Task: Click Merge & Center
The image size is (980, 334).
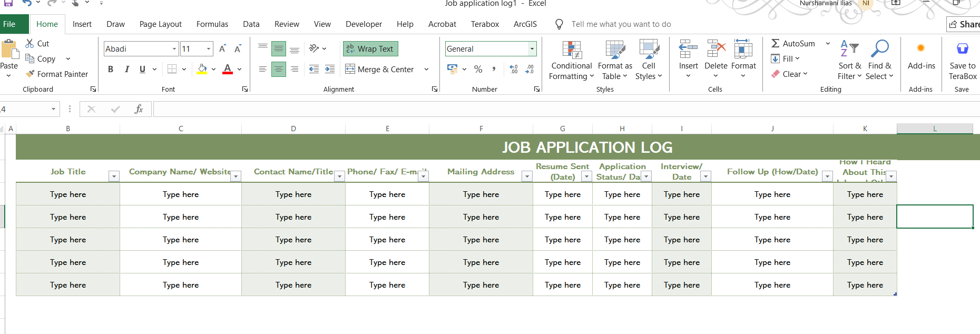Action: coord(380,69)
